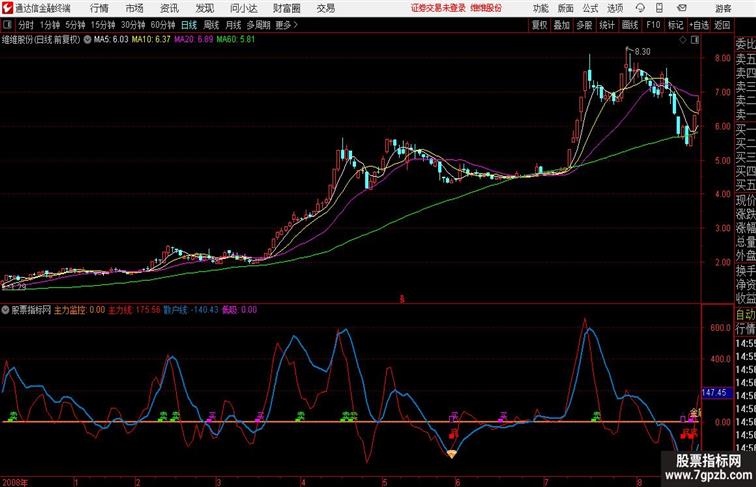Click 维维股份(日线 前复权) chart title
Screen dimensions: 756x487
(x=41, y=40)
